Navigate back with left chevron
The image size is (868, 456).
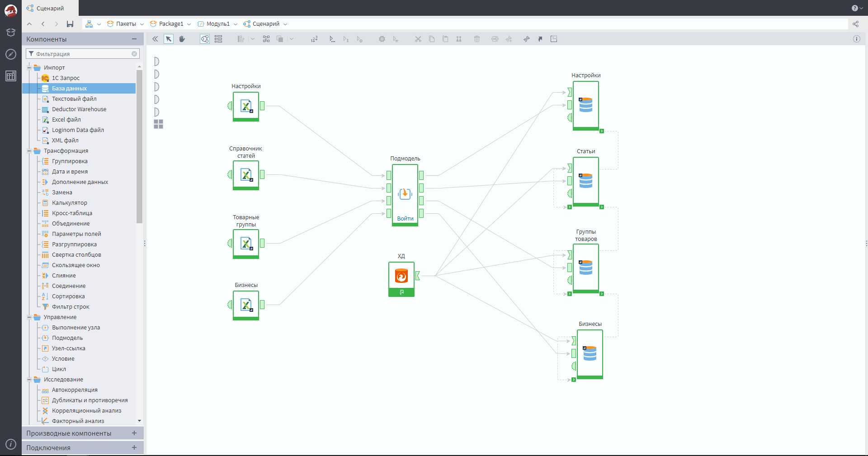pos(43,24)
